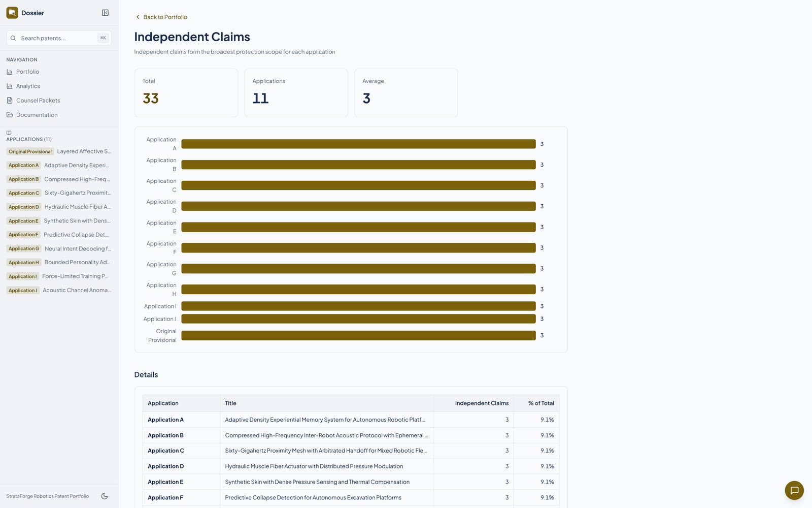Select Application J Acoustic Channel sidebar item
This screenshot has width=812, height=508.
point(59,290)
